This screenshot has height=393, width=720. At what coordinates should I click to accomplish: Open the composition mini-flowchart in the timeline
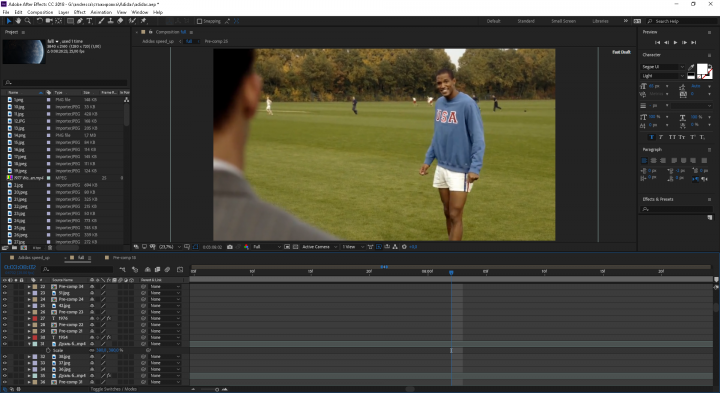[x=122, y=269]
